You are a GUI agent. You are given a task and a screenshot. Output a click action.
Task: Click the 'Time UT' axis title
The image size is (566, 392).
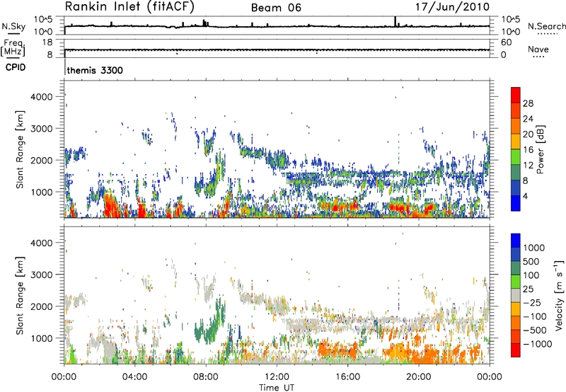pos(277,388)
